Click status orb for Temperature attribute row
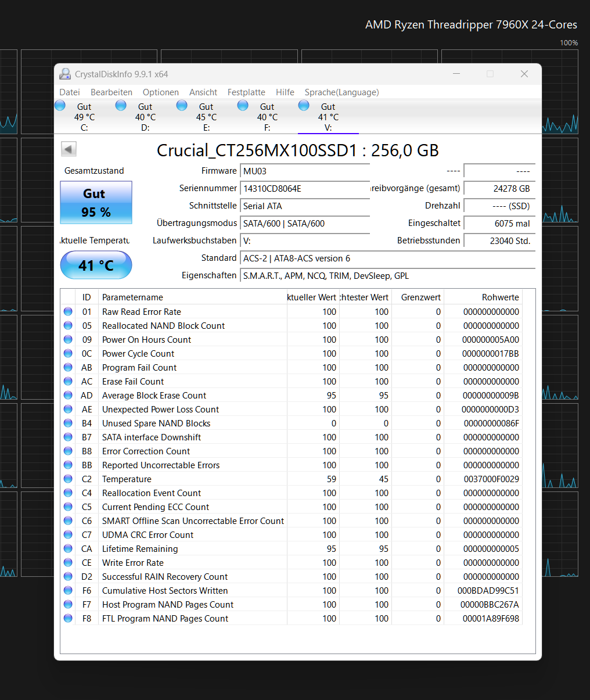Viewport: 590px width, 700px height. [x=68, y=479]
